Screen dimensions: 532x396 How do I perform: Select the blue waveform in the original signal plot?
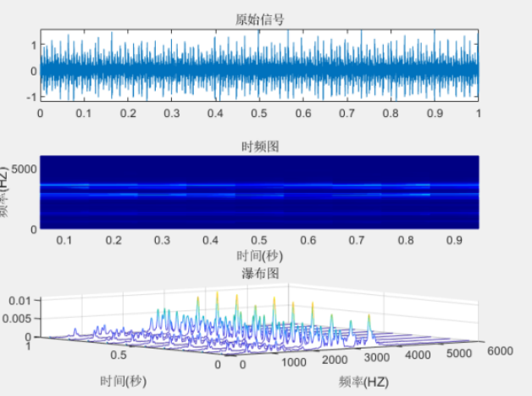pyautogui.click(x=259, y=70)
